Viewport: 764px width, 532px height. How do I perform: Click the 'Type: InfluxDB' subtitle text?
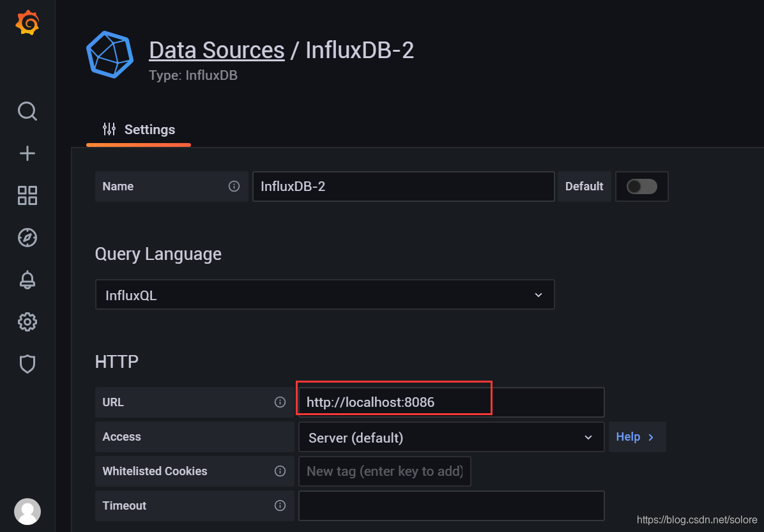[x=193, y=75]
